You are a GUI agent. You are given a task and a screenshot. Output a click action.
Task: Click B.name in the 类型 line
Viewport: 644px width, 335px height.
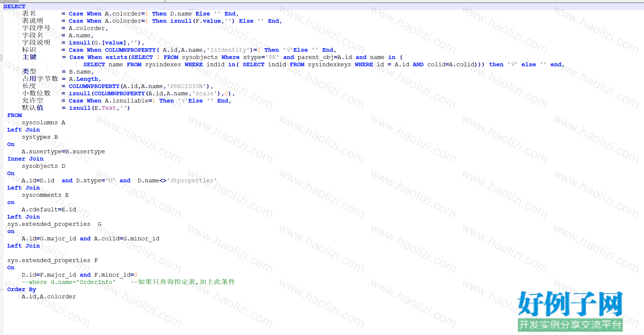click(80, 72)
